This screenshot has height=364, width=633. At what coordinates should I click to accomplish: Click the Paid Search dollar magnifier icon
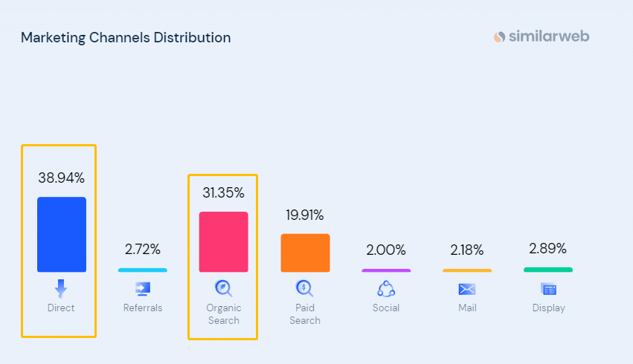[304, 288]
